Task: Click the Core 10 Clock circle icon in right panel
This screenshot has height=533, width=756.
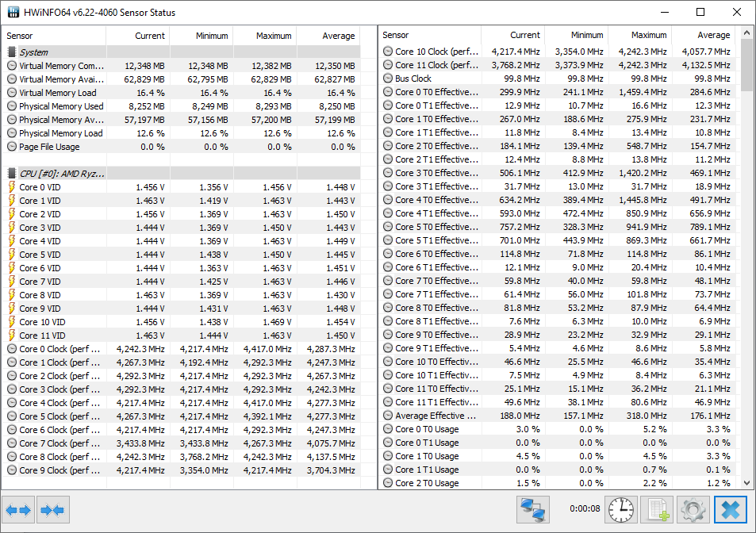Action: click(388, 51)
